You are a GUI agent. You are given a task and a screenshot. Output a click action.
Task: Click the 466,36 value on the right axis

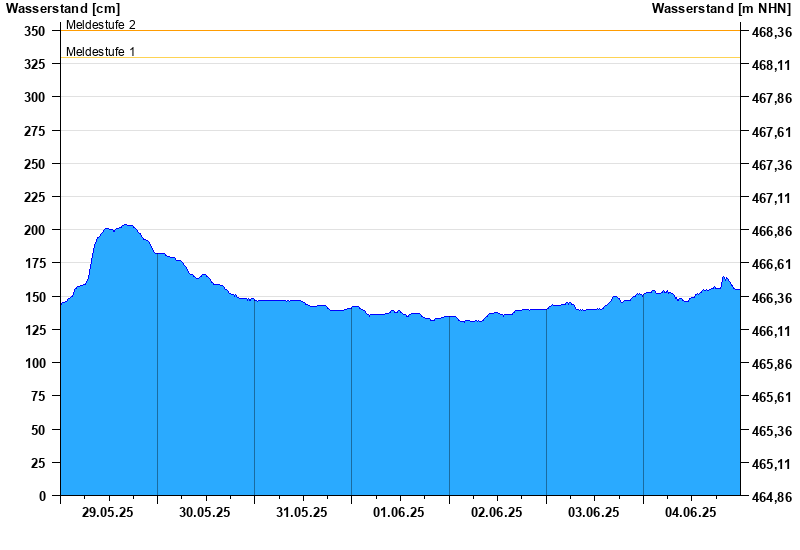tap(772, 298)
